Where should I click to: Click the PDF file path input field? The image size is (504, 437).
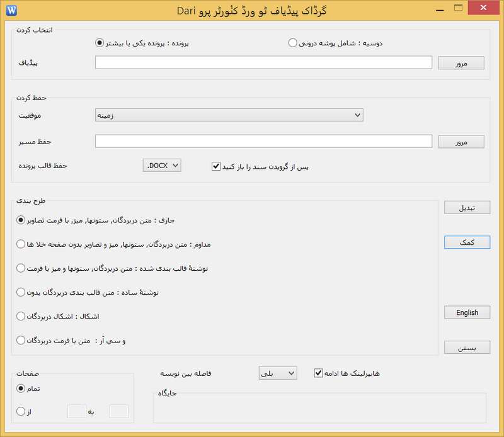tap(263, 62)
